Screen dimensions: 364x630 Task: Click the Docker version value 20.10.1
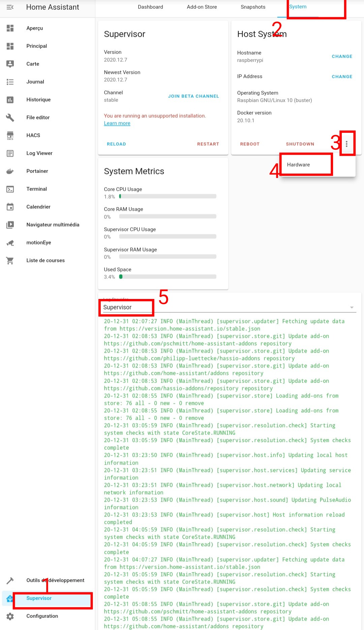[246, 120]
